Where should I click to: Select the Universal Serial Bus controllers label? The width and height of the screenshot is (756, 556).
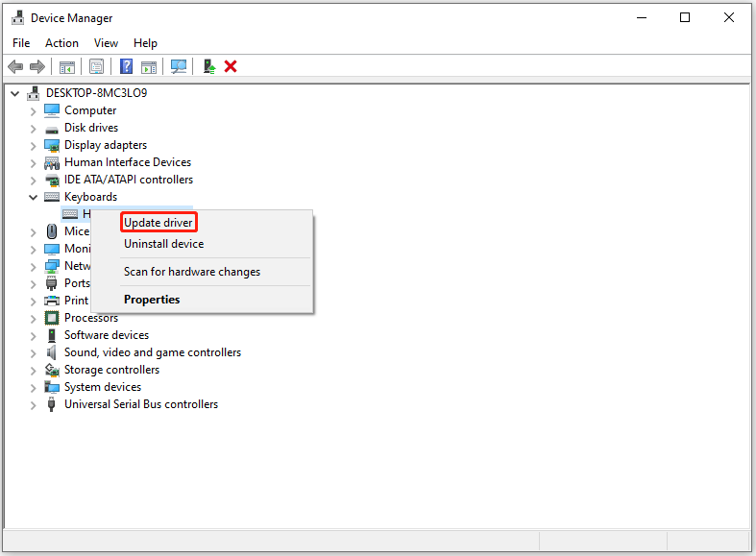(x=141, y=404)
